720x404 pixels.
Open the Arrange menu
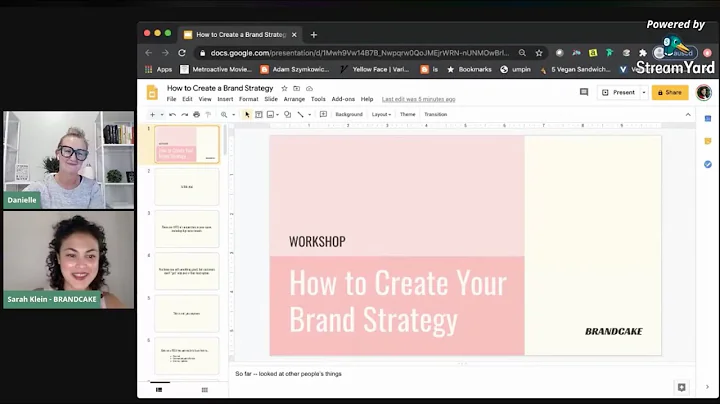click(294, 99)
